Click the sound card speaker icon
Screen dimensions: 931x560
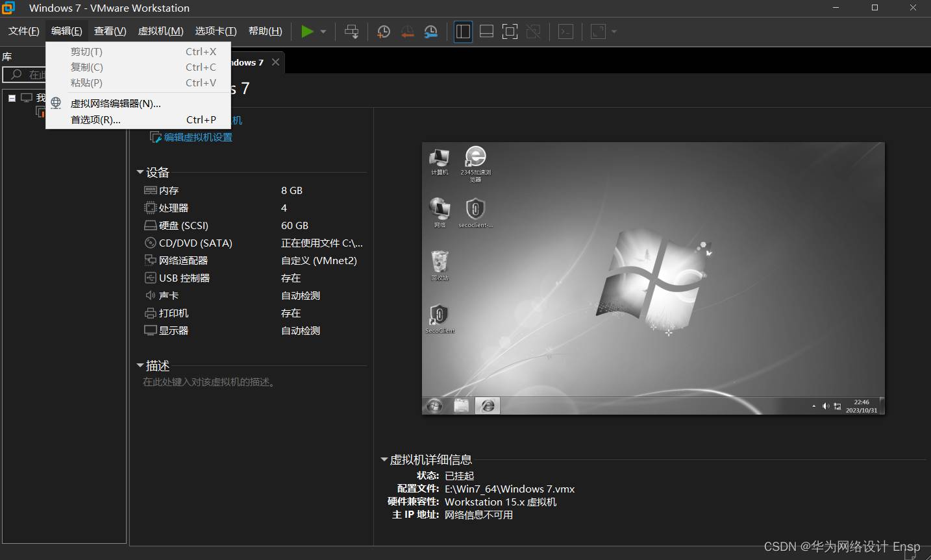[x=150, y=296]
